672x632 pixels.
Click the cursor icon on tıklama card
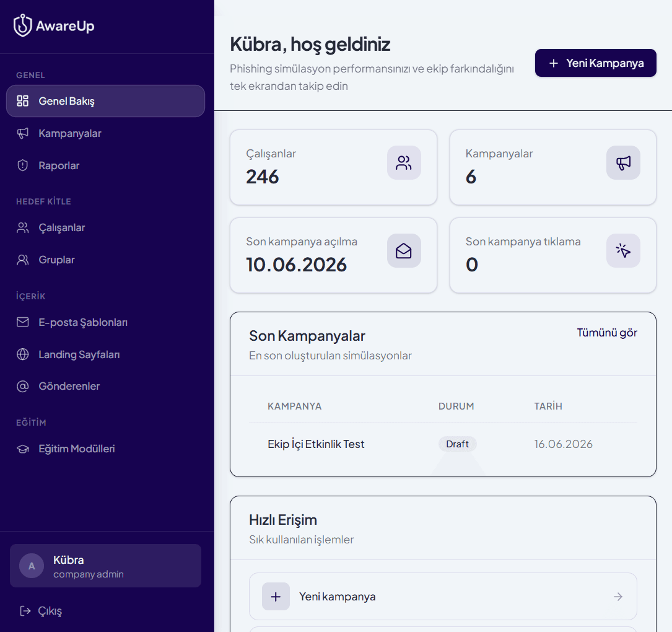623,250
